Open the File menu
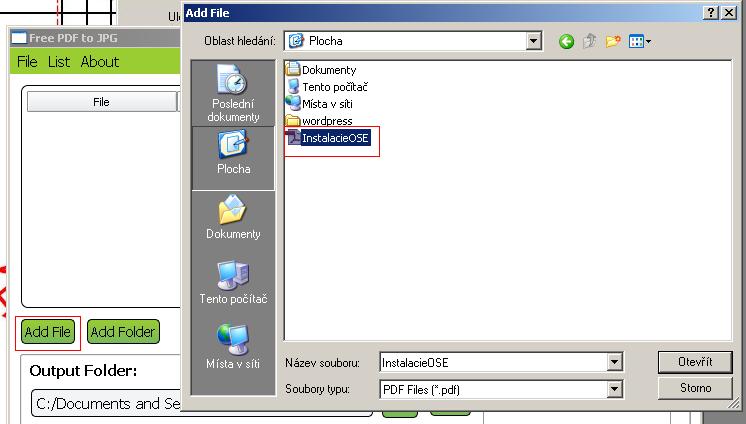The image size is (746, 424). pos(27,62)
